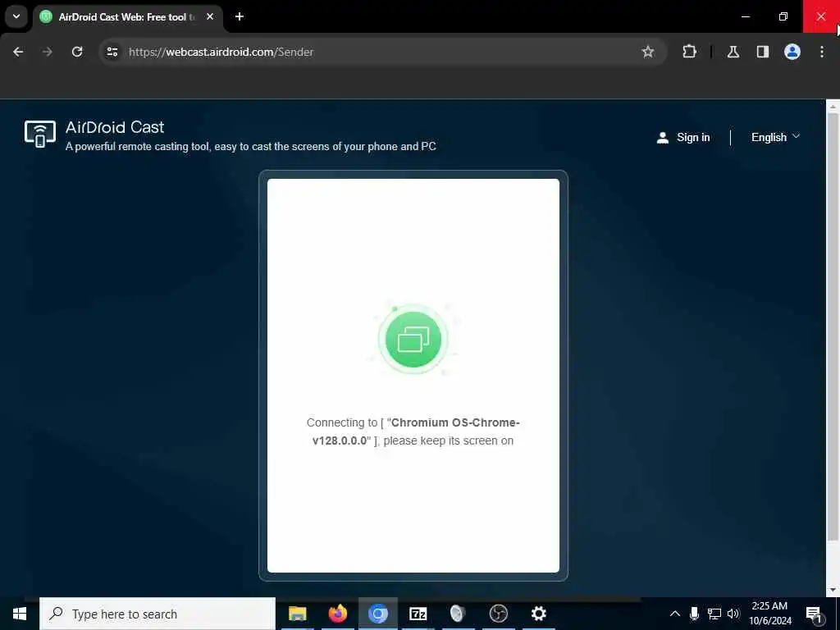This screenshot has height=630, width=840.
Task: Minimize the browser window
Action: click(x=745, y=16)
